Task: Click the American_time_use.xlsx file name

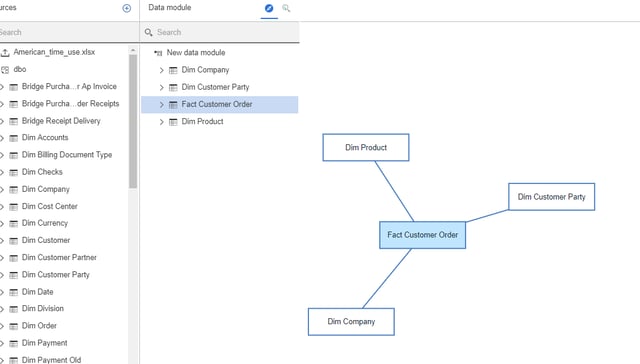Action: point(54,52)
